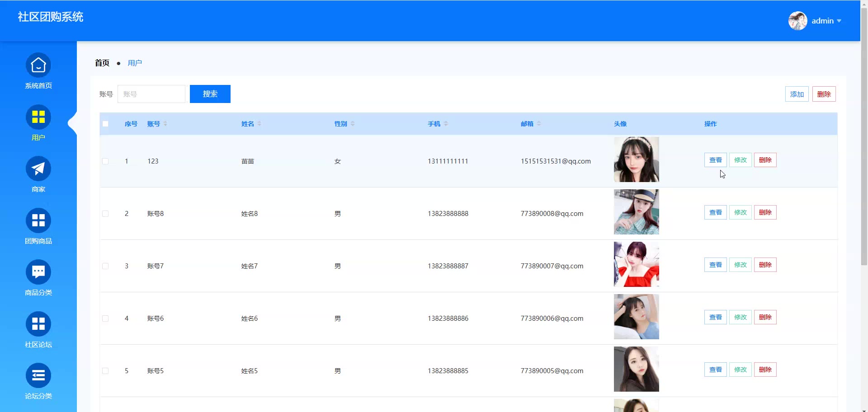The height and width of the screenshot is (412, 868).
Task: Click the 添加 button
Action: (797, 94)
